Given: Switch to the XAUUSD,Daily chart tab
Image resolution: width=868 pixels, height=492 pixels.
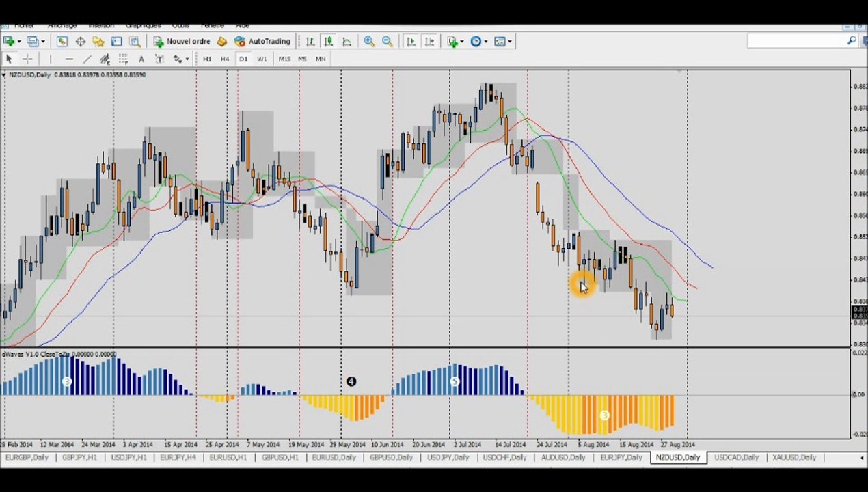Looking at the screenshot, I should click(794, 457).
